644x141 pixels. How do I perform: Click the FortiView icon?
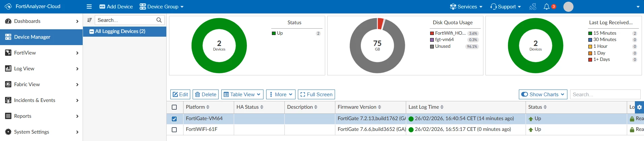tap(8, 53)
